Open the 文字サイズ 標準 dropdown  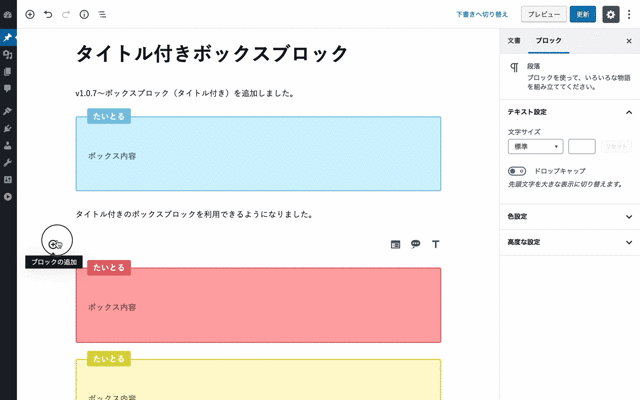(536, 147)
